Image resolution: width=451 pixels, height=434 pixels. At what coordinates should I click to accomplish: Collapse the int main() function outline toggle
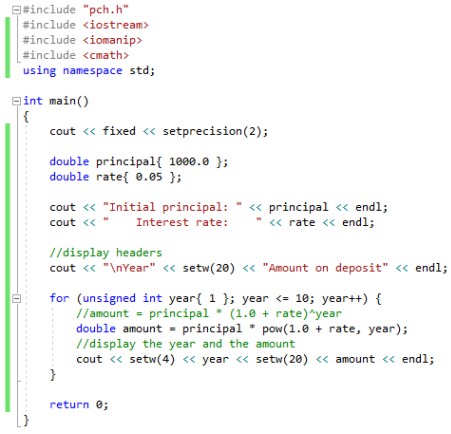pyautogui.click(x=16, y=101)
